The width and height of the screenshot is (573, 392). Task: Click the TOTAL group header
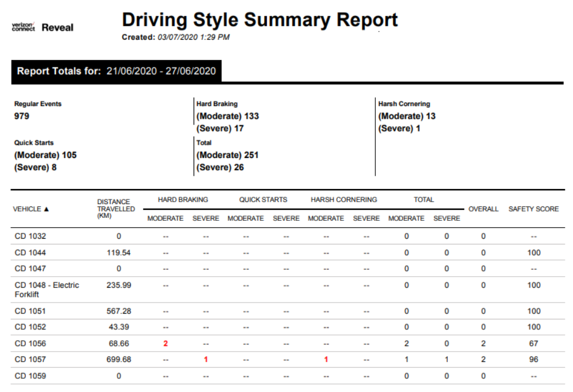click(x=424, y=200)
